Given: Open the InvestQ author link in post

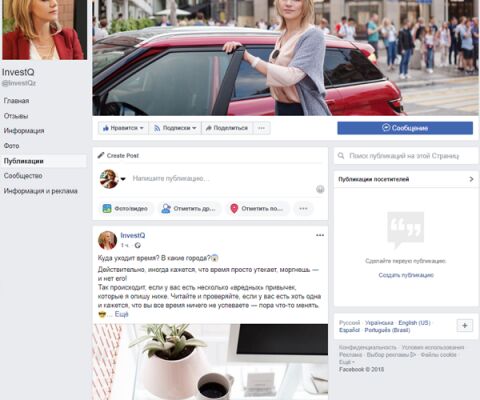Looking at the screenshot, I should point(133,235).
